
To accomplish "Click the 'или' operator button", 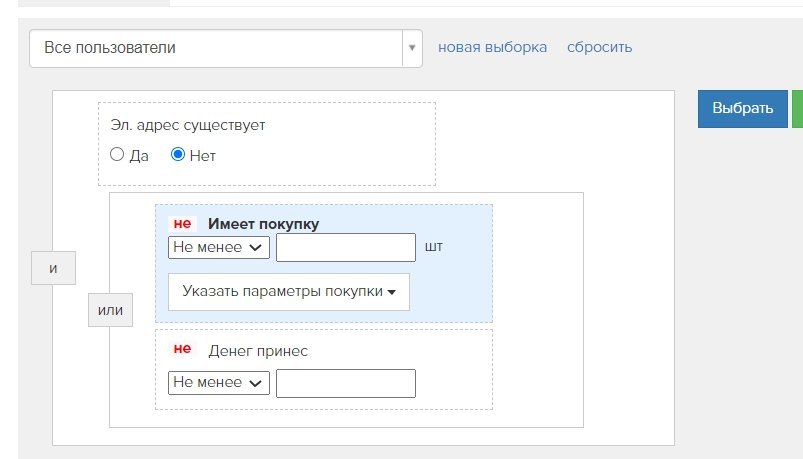I will point(110,310).
